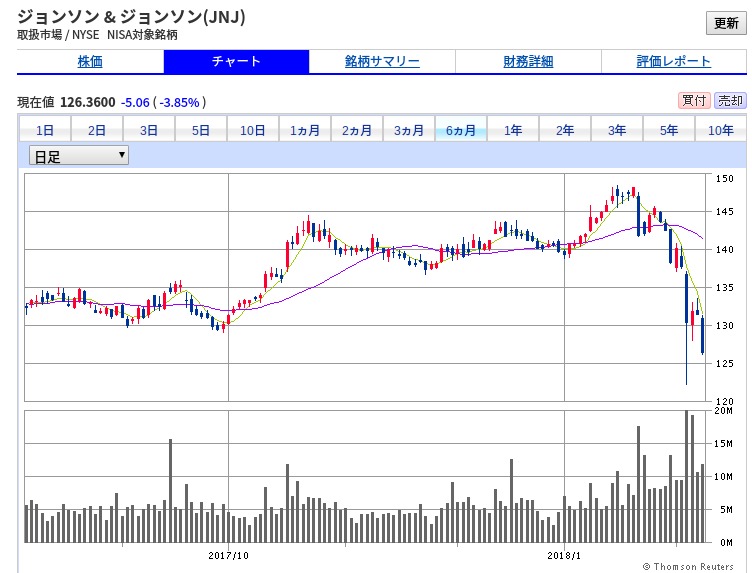Click the 買付 buy button
The height and width of the screenshot is (573, 752).
tap(694, 101)
